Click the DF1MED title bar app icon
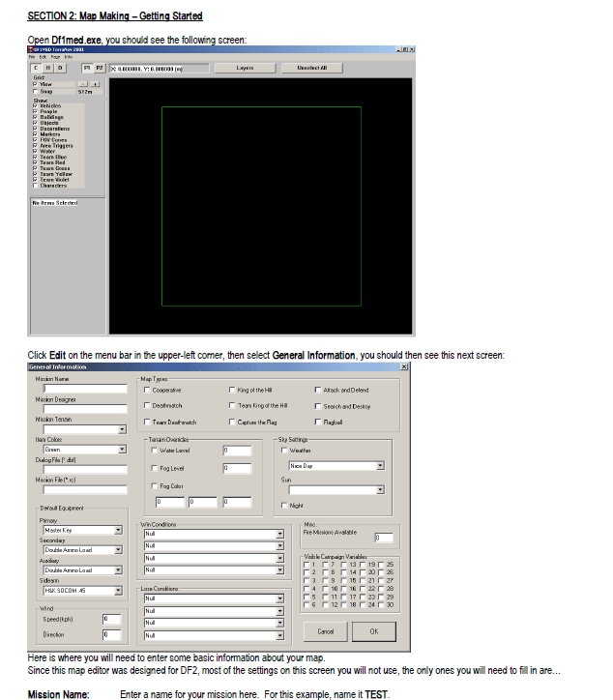Screen dimensions: 613x700 click(x=31, y=49)
